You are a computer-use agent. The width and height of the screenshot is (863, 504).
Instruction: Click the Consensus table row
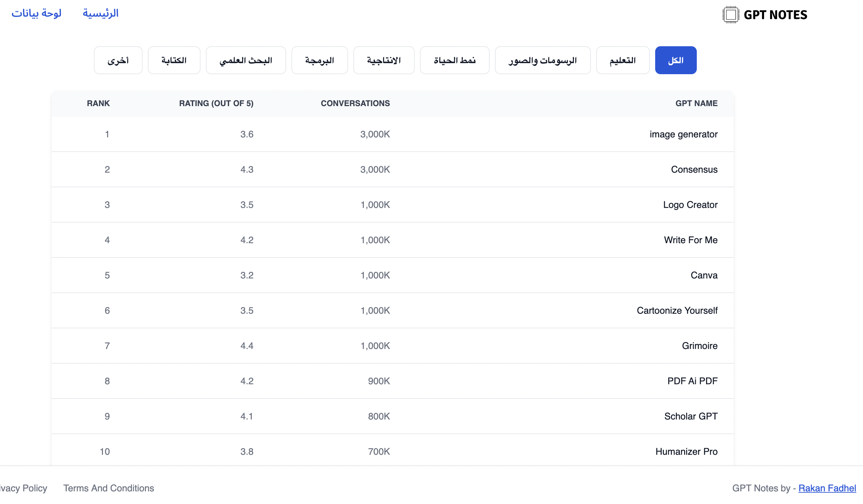click(694, 169)
